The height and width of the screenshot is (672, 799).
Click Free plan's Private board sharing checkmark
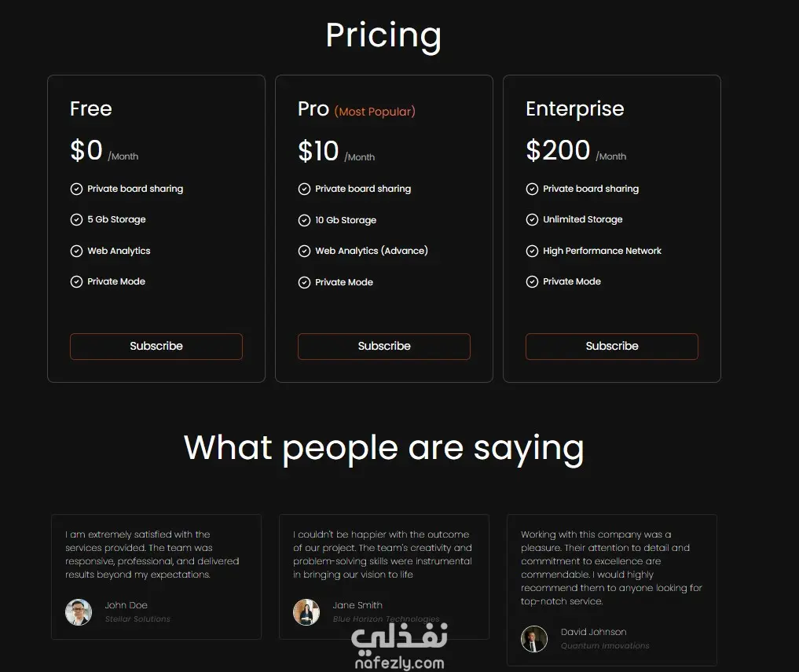(76, 189)
